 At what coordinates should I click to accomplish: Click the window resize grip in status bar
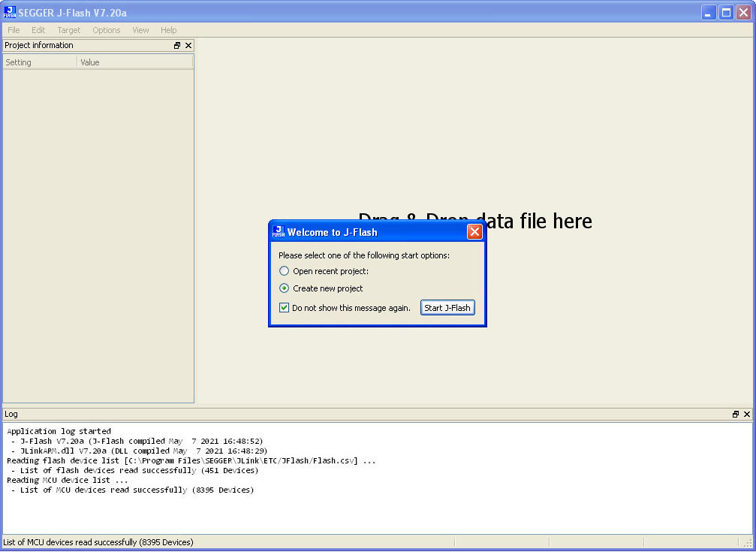(x=747, y=543)
